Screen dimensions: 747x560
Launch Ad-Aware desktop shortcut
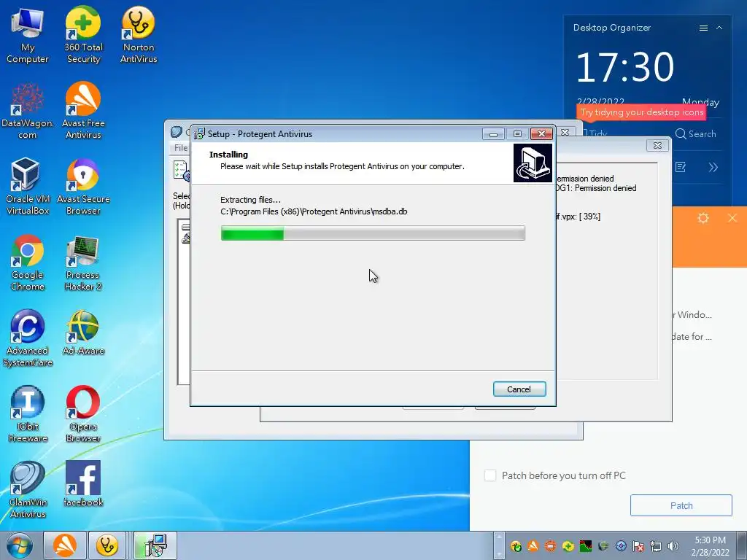click(83, 333)
